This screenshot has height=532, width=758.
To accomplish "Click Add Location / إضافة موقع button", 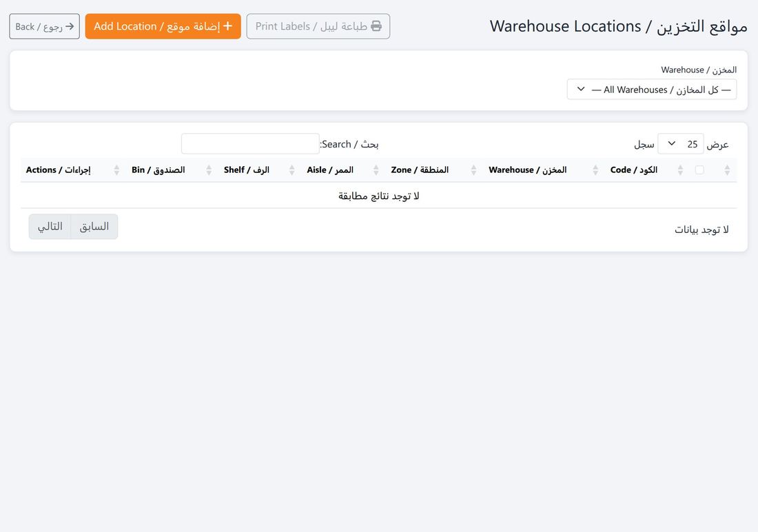I will pos(163,27).
